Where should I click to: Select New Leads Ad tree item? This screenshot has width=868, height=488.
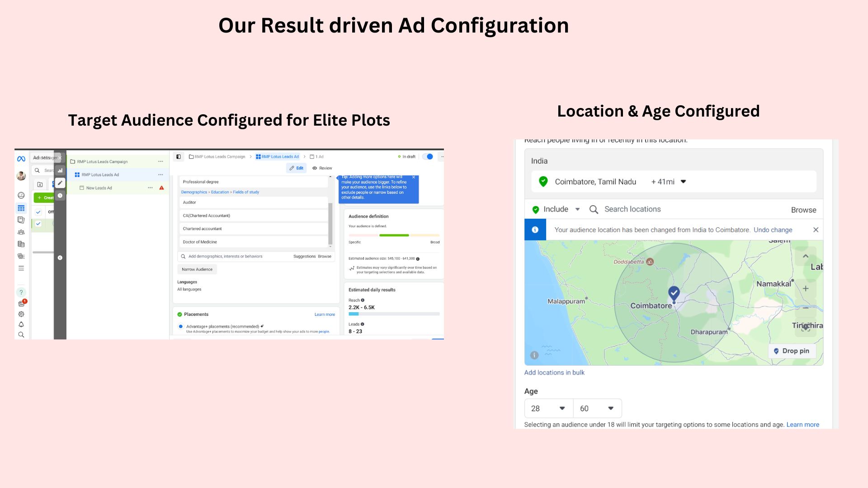pos(118,188)
